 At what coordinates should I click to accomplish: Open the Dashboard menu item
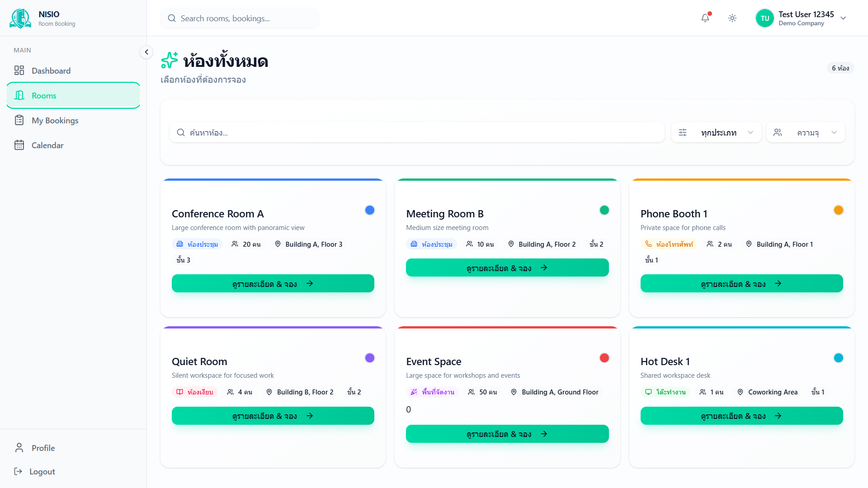(51, 70)
